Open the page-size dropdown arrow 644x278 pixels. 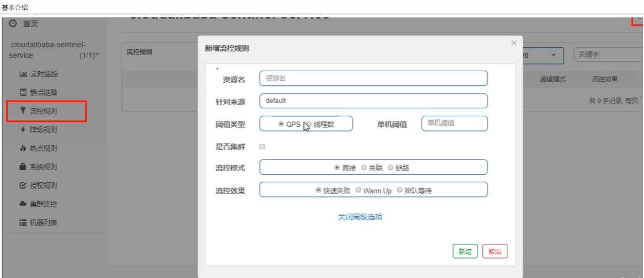point(553,55)
